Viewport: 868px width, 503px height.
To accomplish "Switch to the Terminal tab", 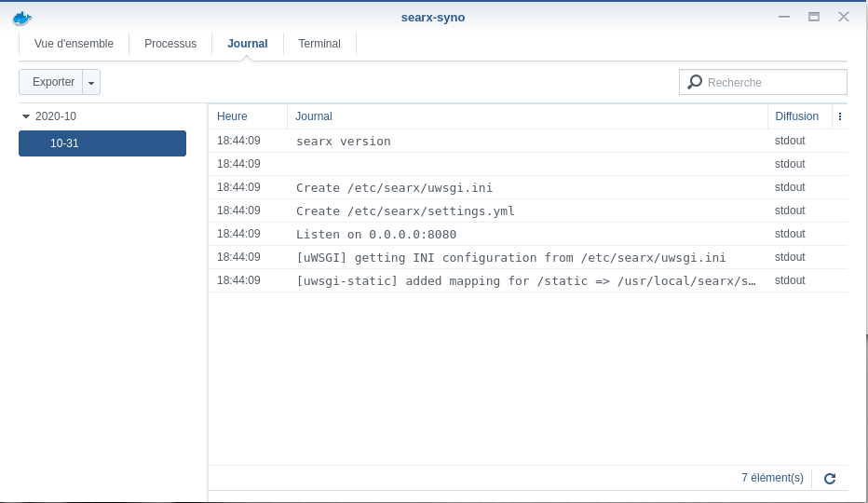I will pyautogui.click(x=319, y=44).
